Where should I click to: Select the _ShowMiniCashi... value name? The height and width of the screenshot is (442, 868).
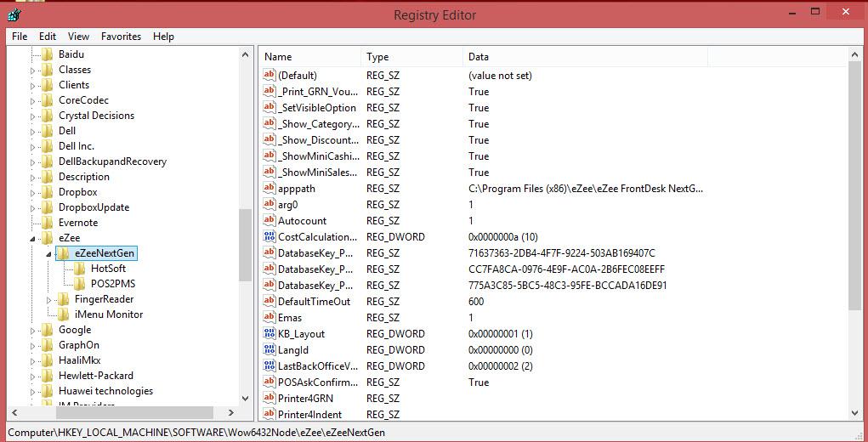point(318,156)
